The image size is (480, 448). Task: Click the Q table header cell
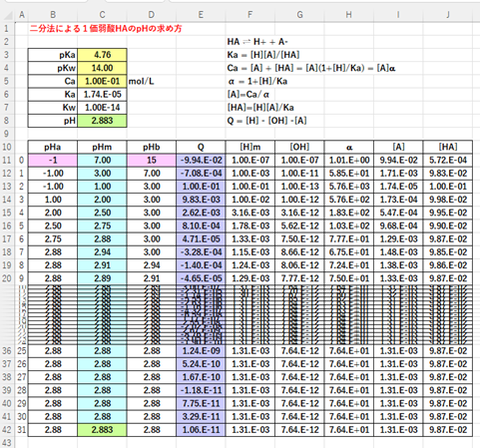tap(201, 147)
